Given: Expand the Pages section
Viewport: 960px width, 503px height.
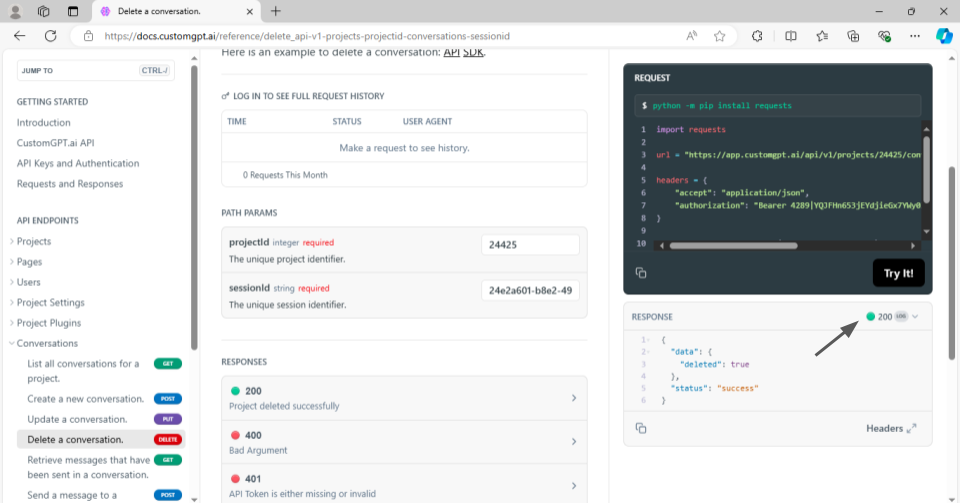Looking at the screenshot, I should (x=29, y=261).
